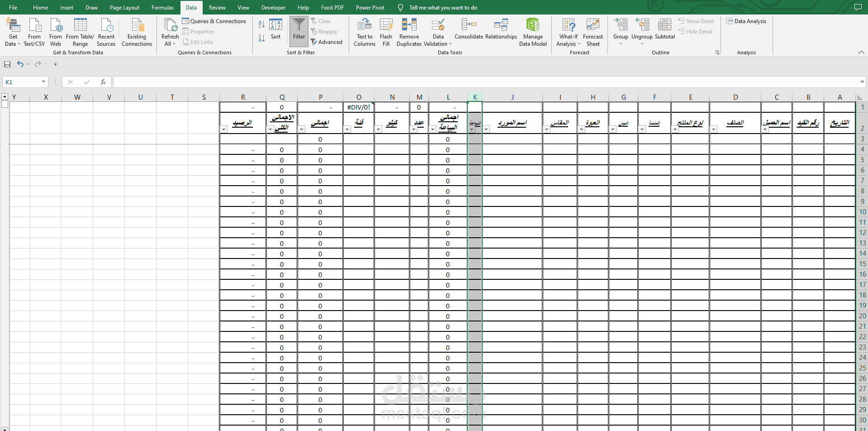Open filter dropdown for المقاس column

coord(546,129)
